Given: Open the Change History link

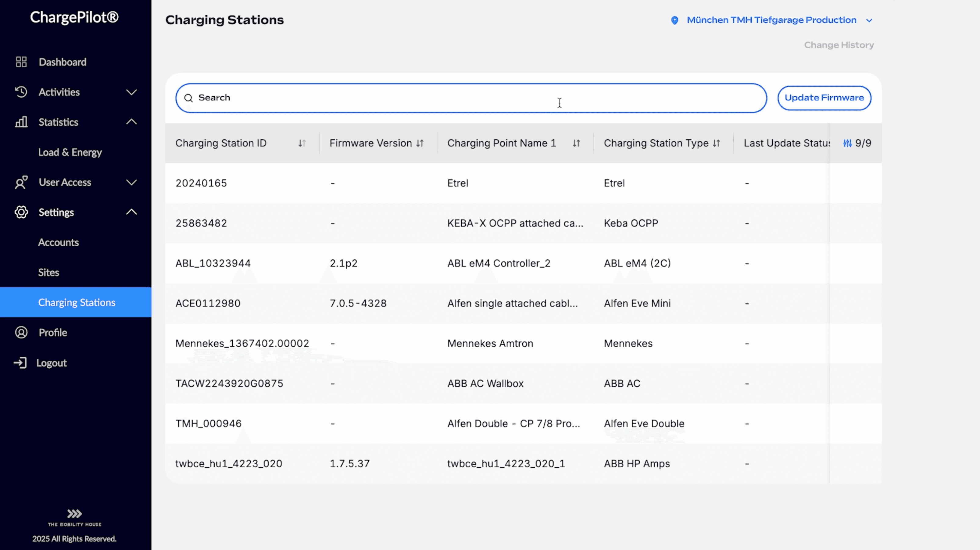Looking at the screenshot, I should click(839, 45).
